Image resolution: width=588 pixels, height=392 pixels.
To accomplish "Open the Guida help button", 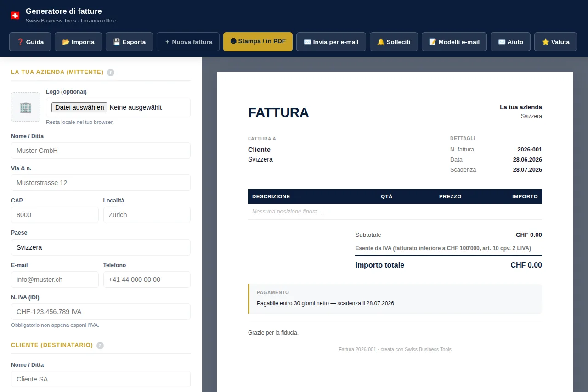I will click(x=30, y=42).
